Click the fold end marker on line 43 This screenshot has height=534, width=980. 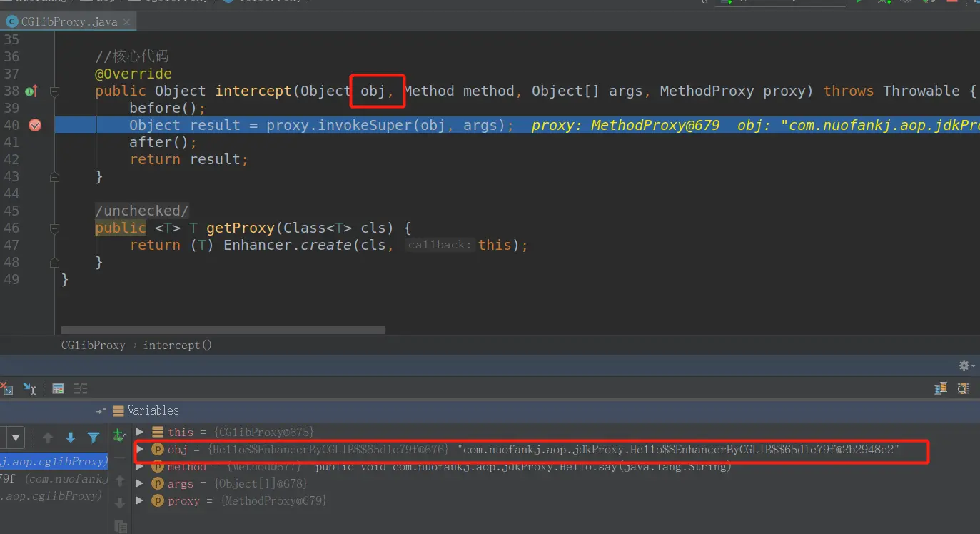54,176
